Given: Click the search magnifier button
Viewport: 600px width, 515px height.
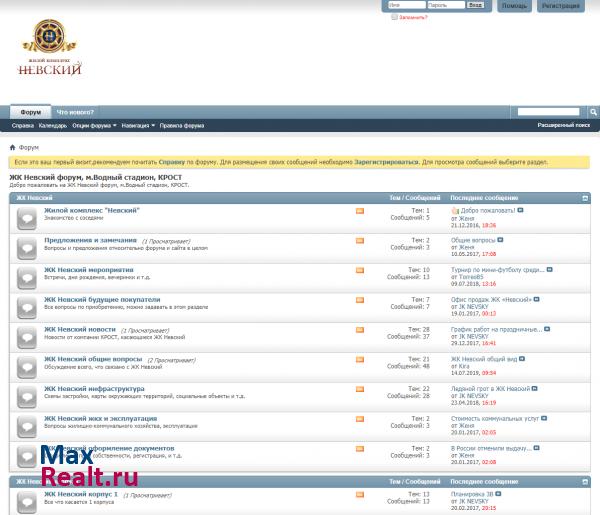Looking at the screenshot, I should [593, 112].
